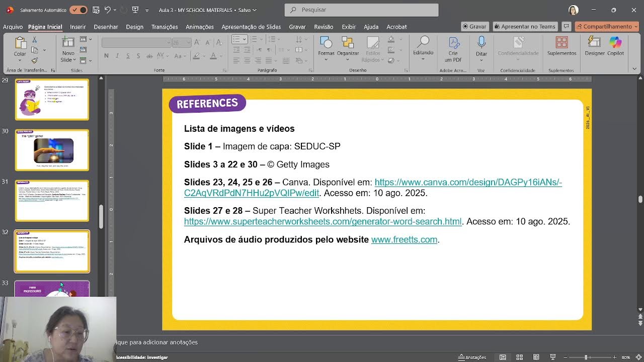Toggle bold N formatting
Viewport: 644px width, 362px height.
(106, 56)
